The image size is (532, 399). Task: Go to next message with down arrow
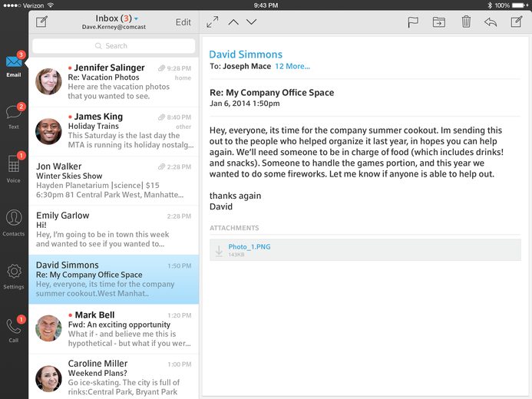251,22
